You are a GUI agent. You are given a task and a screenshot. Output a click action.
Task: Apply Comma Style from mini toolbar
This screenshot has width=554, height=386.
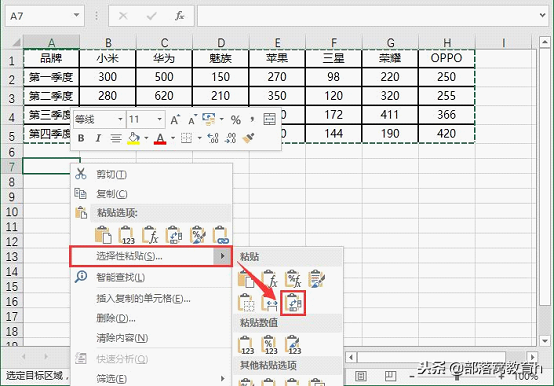(252, 119)
